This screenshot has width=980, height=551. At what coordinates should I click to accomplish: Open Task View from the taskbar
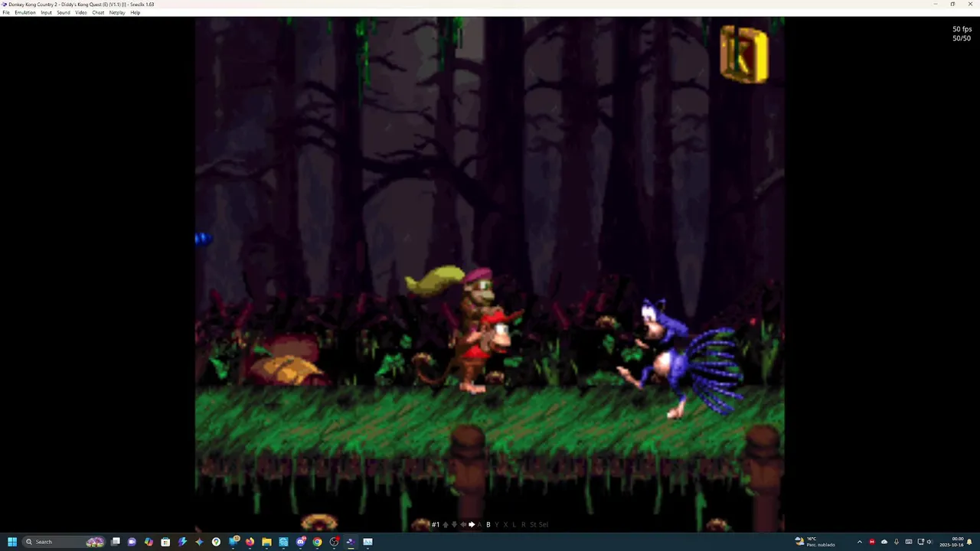[x=115, y=542]
